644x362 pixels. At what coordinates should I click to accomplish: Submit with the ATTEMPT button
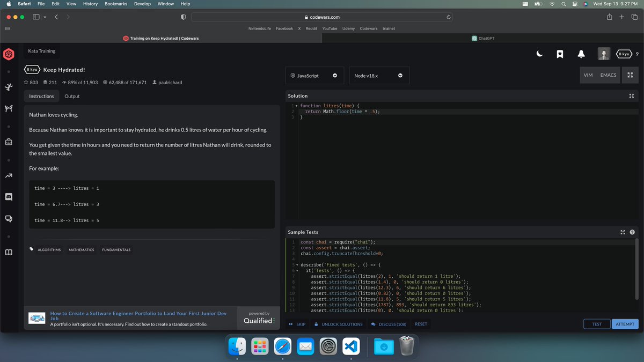pyautogui.click(x=625, y=324)
